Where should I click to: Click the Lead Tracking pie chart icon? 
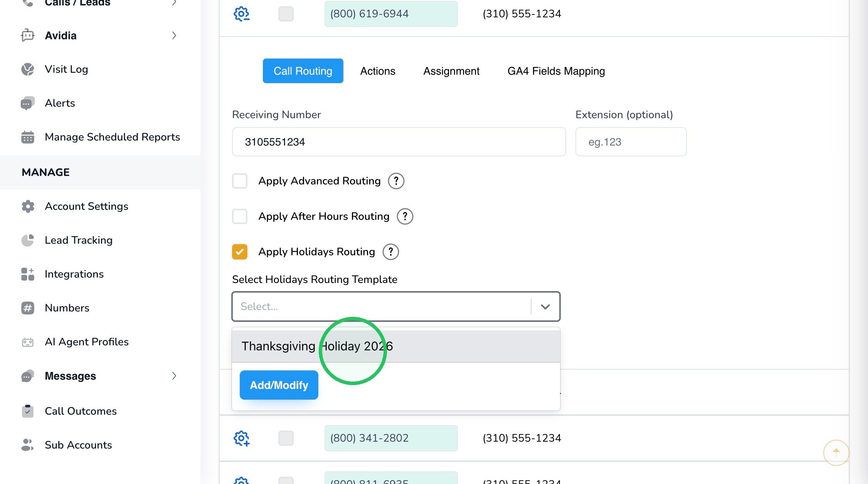click(x=27, y=240)
